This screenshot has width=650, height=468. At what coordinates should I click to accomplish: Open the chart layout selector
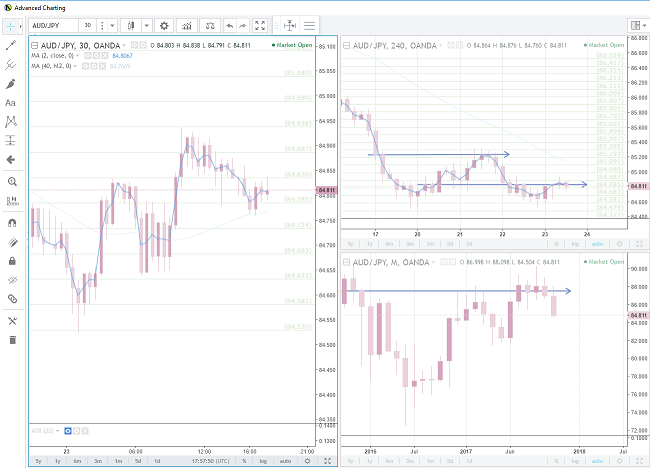click(634, 25)
